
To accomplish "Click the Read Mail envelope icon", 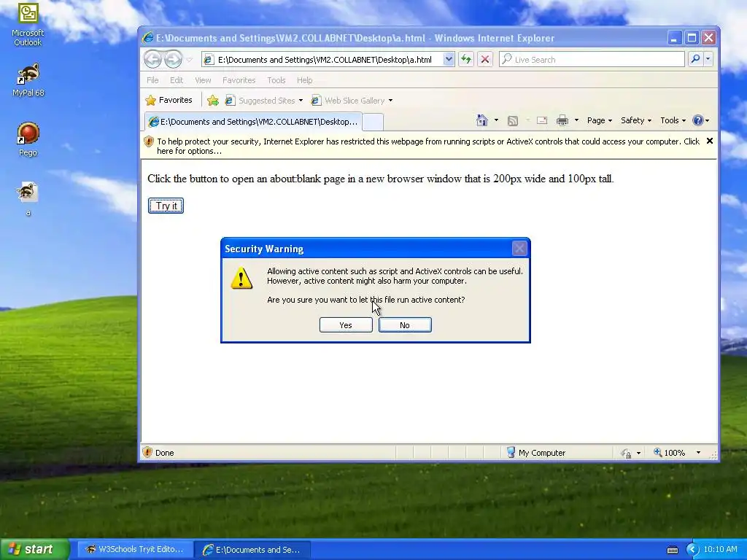I will (x=542, y=120).
